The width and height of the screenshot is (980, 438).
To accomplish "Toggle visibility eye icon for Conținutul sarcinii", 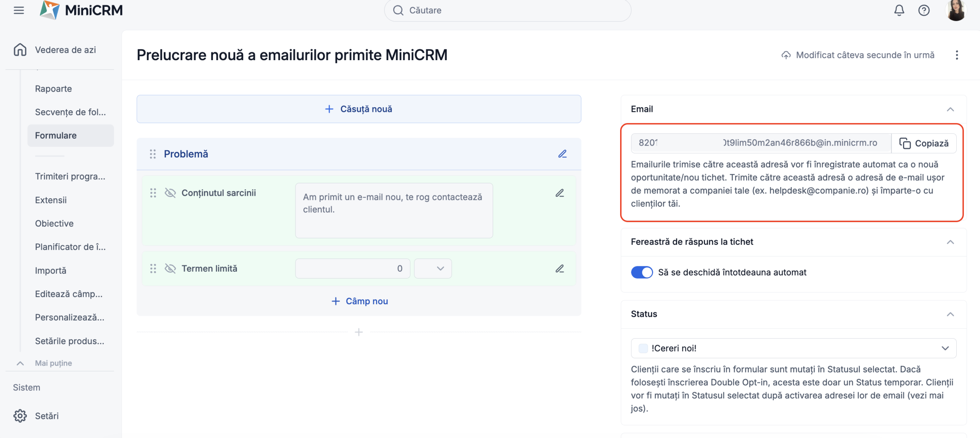I will [x=170, y=193].
